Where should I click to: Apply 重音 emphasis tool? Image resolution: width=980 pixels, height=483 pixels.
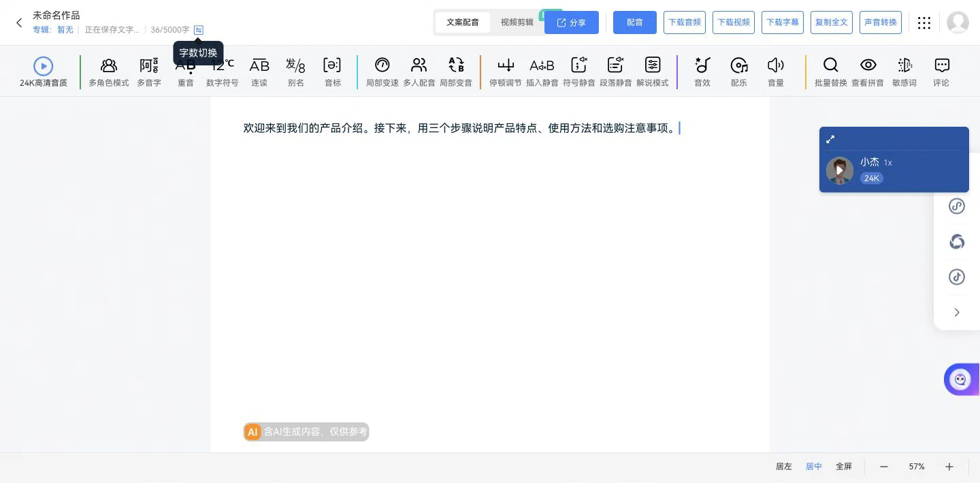tap(186, 72)
